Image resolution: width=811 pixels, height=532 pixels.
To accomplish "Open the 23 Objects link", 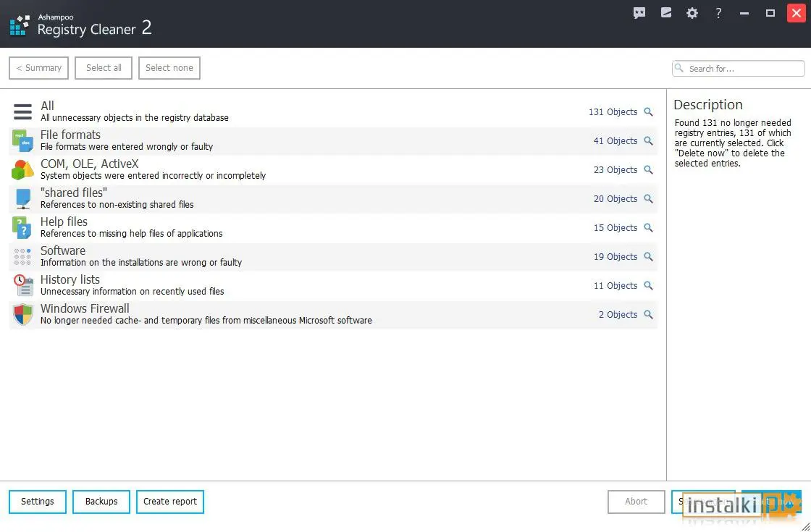I will tap(615, 169).
